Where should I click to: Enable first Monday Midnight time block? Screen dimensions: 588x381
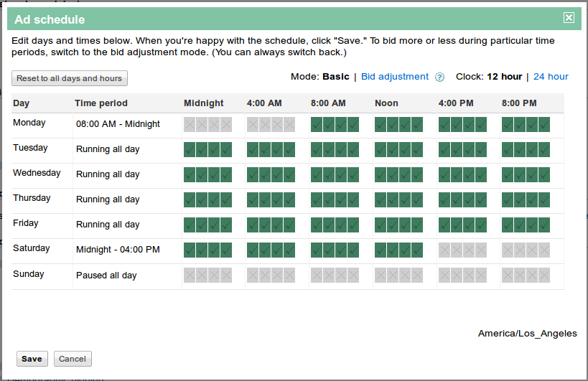(x=190, y=125)
